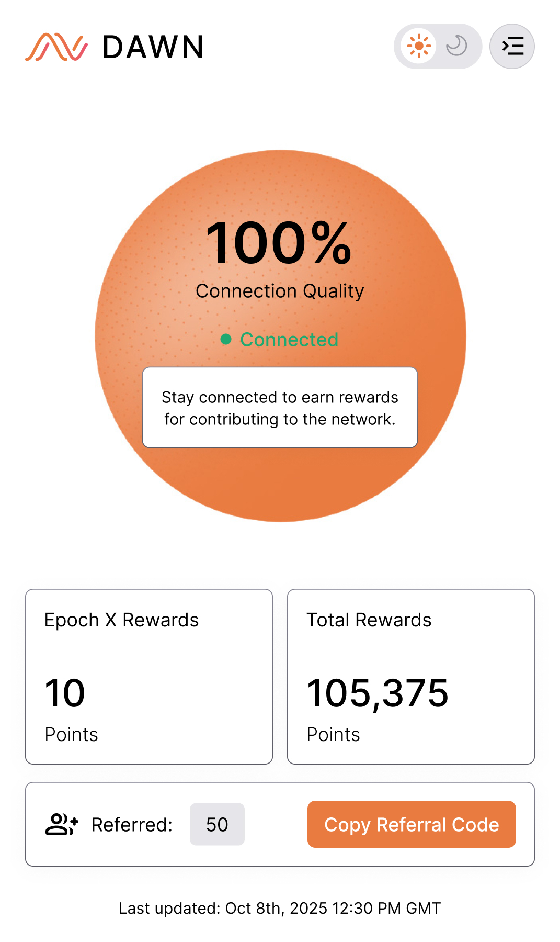This screenshot has height=942, width=560.
Task: Click the referred users icon
Action: [x=62, y=824]
